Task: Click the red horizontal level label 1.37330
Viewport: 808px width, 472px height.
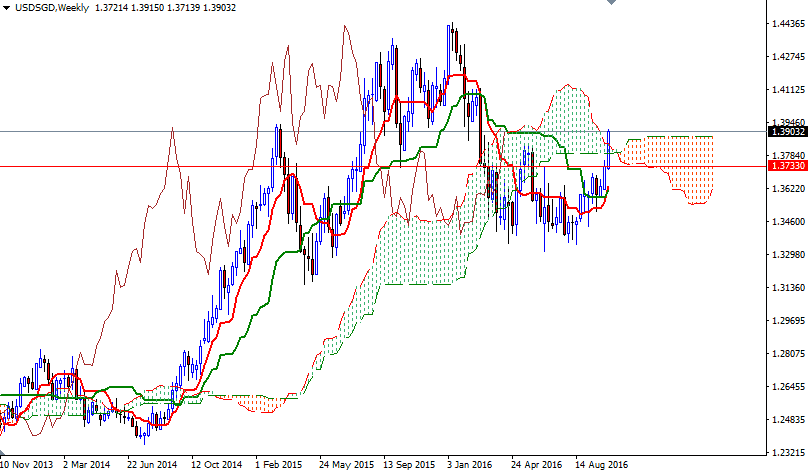Action: (x=787, y=166)
